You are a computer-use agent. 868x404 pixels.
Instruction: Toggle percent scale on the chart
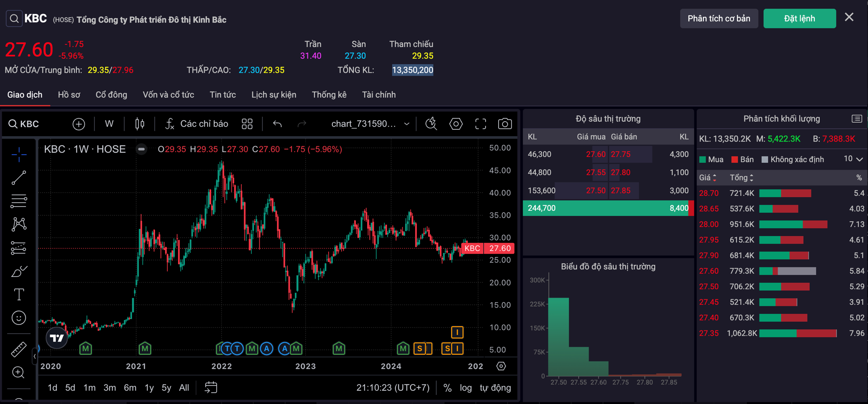coord(447,388)
